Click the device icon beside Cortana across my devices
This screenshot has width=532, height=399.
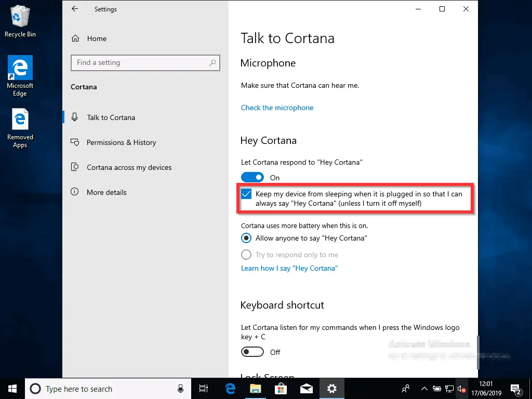point(75,167)
